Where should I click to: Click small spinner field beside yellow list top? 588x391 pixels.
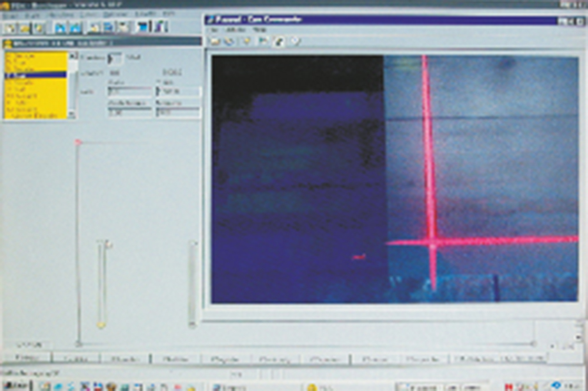[115, 58]
